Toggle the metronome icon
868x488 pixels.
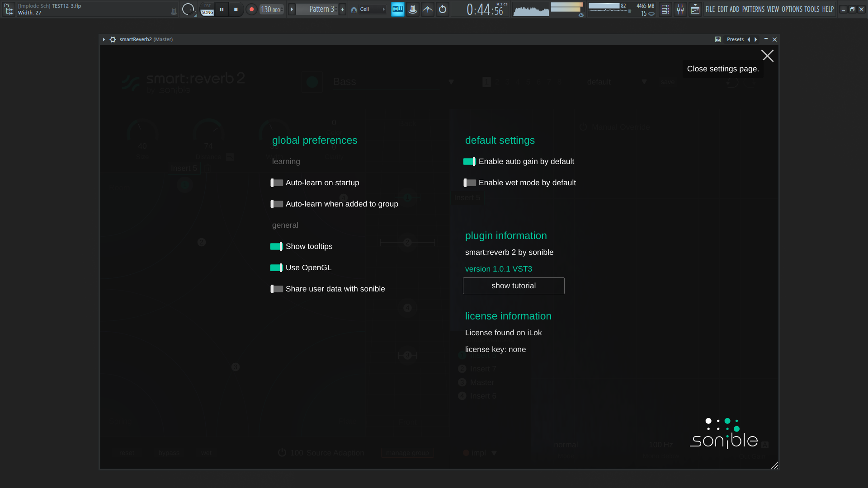[x=413, y=9]
